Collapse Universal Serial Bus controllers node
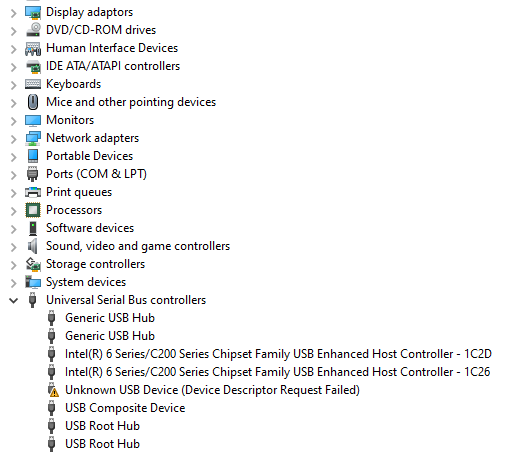 pos(14,300)
